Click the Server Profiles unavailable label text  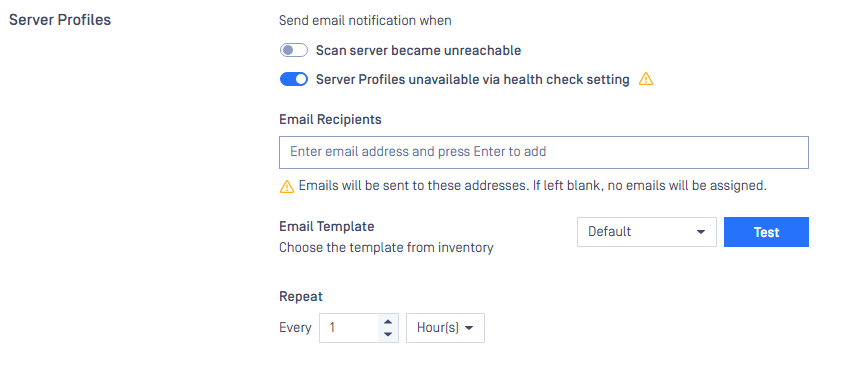pos(473,80)
